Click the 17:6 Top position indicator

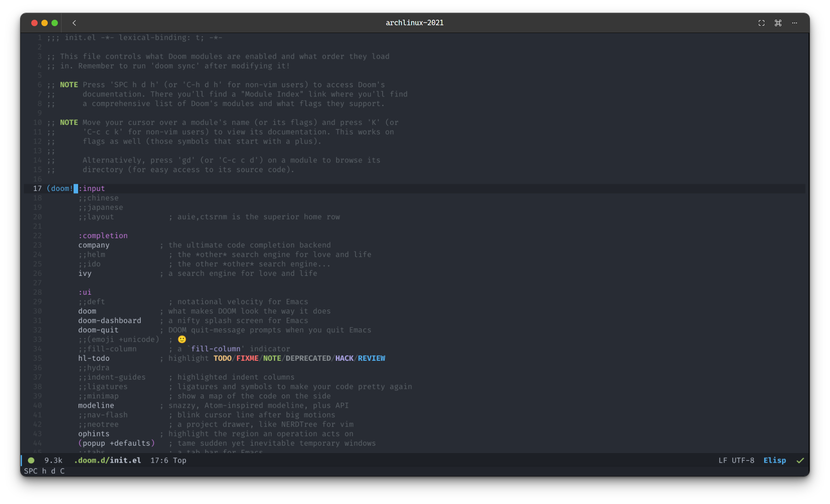[168, 460]
